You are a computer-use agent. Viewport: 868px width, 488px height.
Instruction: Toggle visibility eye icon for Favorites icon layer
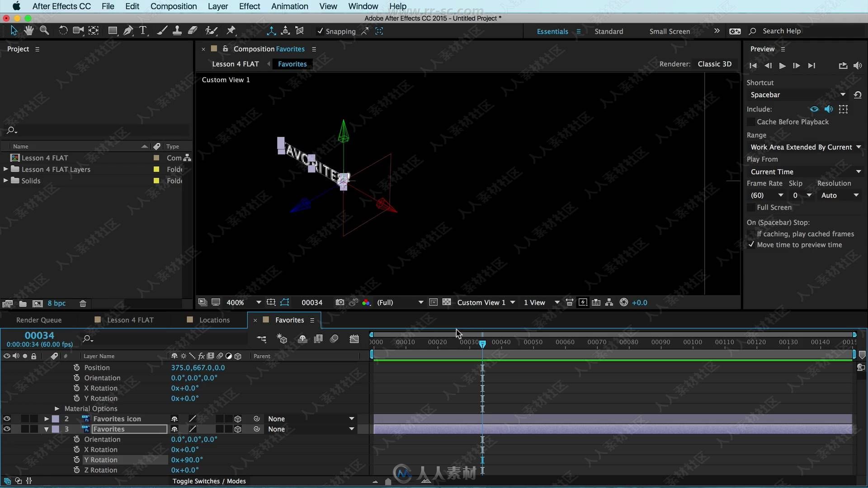click(7, 418)
